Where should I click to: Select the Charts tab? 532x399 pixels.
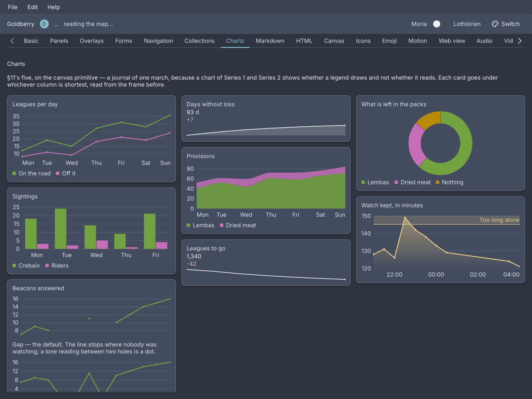click(x=235, y=41)
